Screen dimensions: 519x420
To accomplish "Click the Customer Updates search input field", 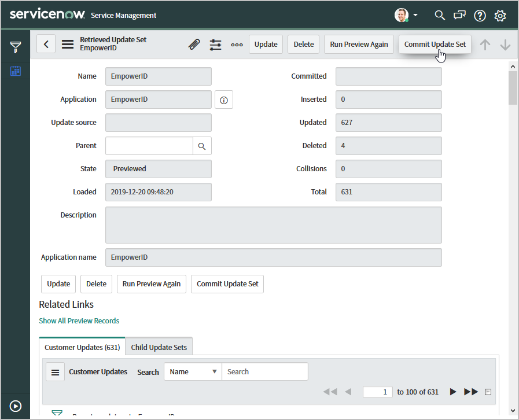I will 264,372.
